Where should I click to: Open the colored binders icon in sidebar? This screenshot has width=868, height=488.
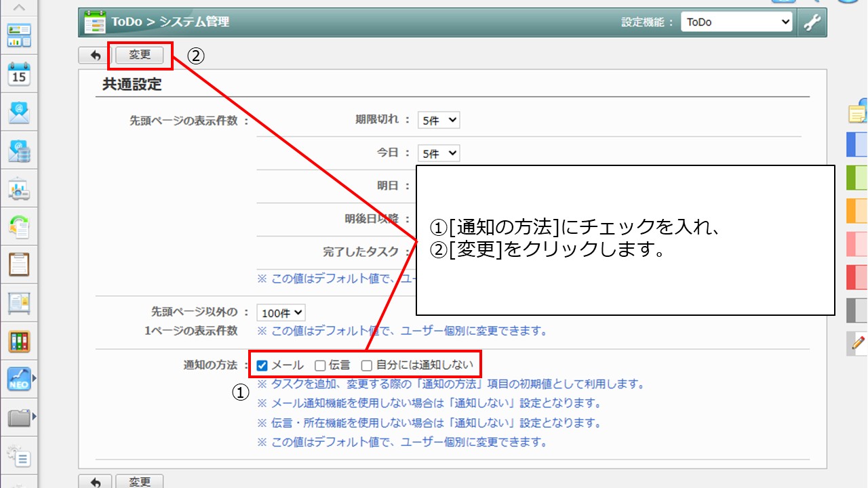point(19,341)
